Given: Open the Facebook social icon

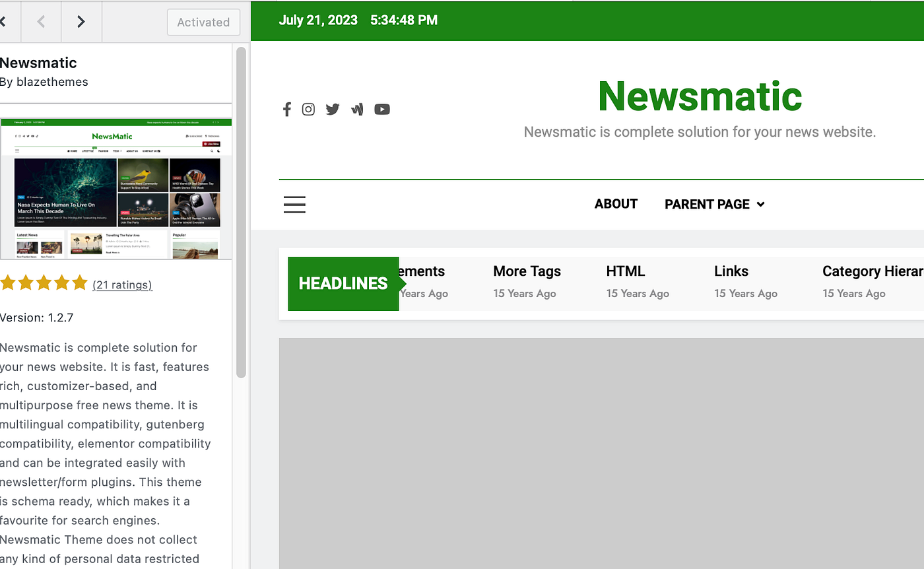Looking at the screenshot, I should tap(286, 110).
